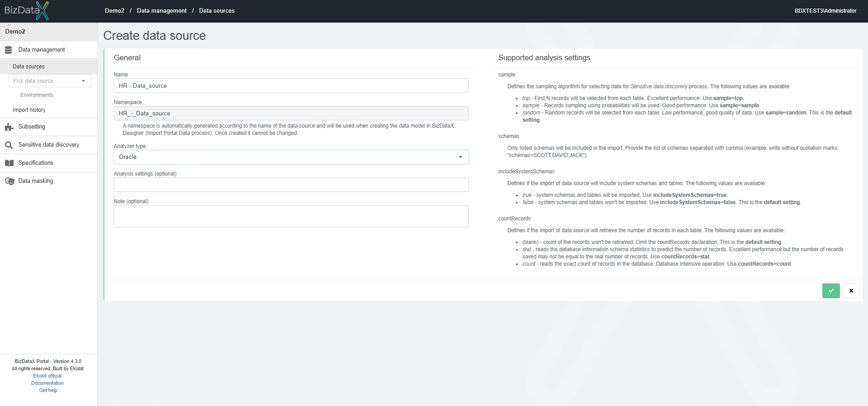
Task: Click the BizDataX logo
Action: [x=26, y=10]
